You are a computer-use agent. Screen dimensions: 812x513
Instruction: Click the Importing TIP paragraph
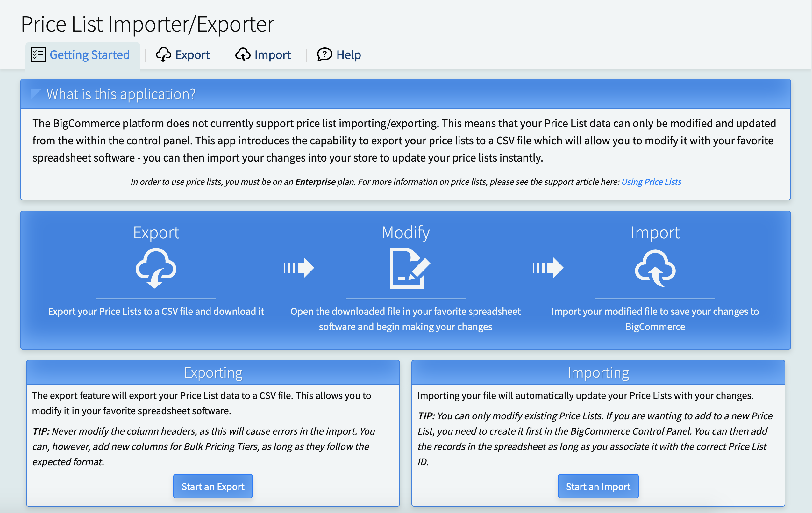click(595, 439)
